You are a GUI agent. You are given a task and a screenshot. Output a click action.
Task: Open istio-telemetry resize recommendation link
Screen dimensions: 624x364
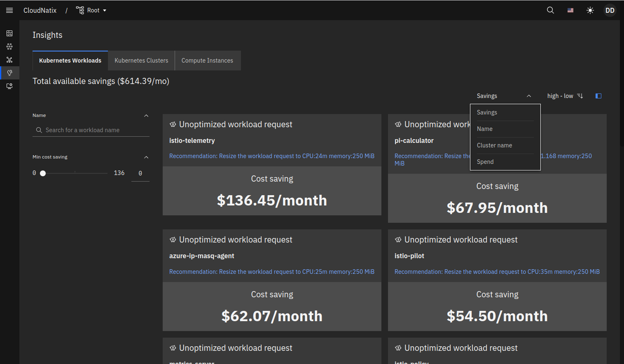271,156
